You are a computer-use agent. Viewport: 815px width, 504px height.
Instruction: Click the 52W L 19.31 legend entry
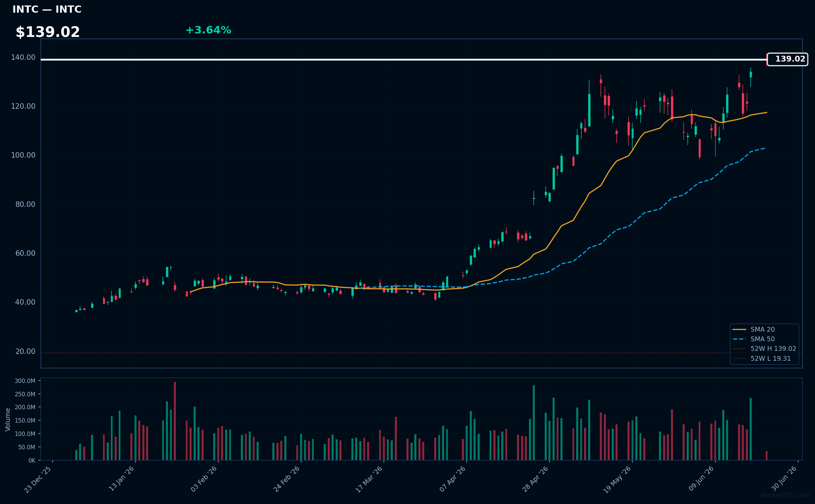click(x=762, y=358)
